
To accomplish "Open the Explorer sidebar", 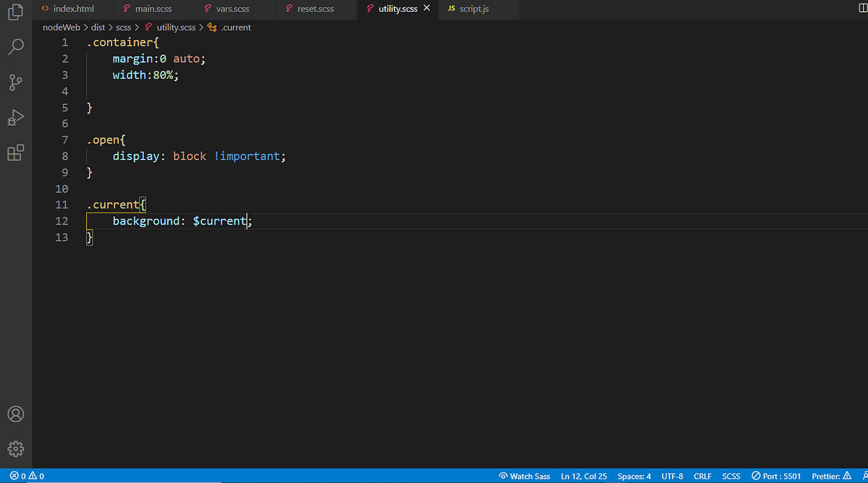I will pyautogui.click(x=15, y=12).
